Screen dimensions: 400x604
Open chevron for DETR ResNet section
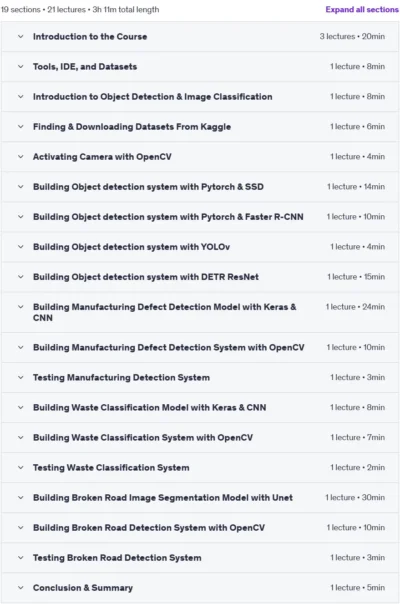click(x=21, y=277)
